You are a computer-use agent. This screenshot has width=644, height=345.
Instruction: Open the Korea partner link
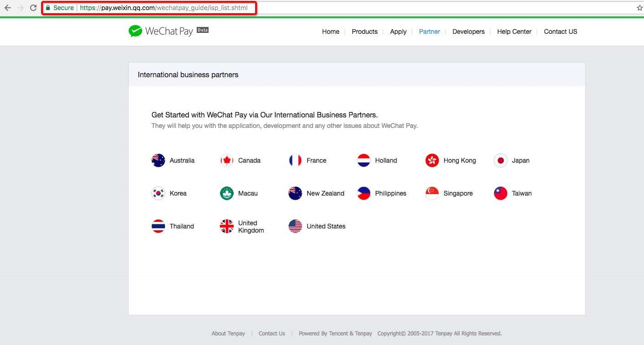tap(178, 193)
